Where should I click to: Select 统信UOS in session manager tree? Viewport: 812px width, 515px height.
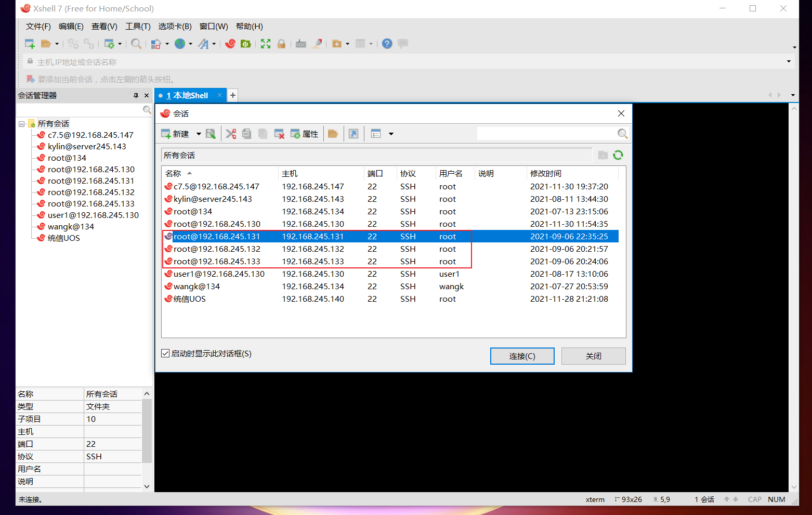coord(63,238)
